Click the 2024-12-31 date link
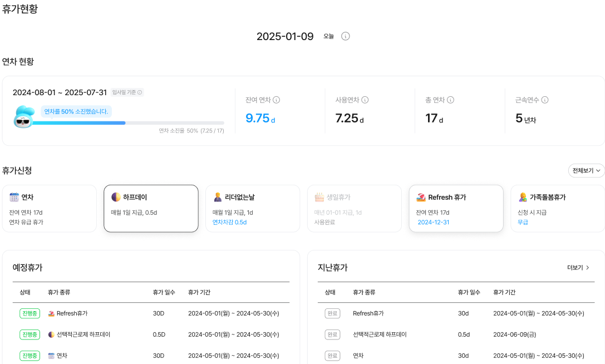 pyautogui.click(x=433, y=222)
